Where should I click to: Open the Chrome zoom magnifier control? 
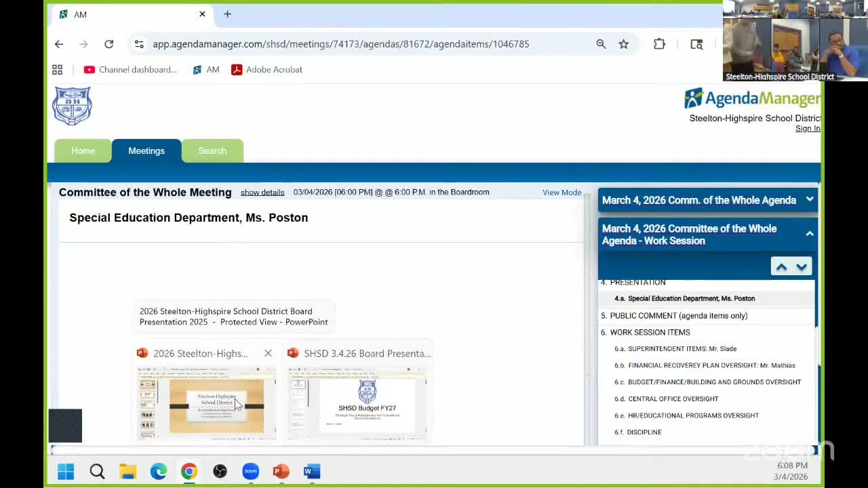coord(601,44)
